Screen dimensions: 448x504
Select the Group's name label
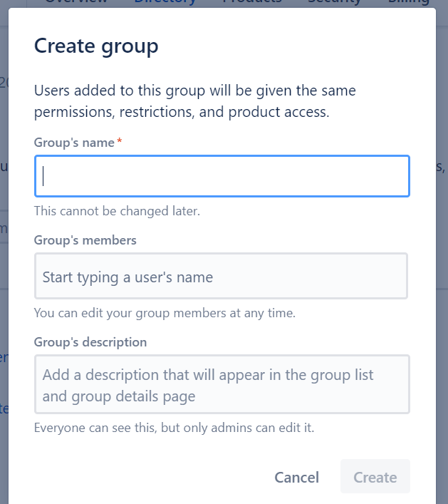(x=74, y=143)
